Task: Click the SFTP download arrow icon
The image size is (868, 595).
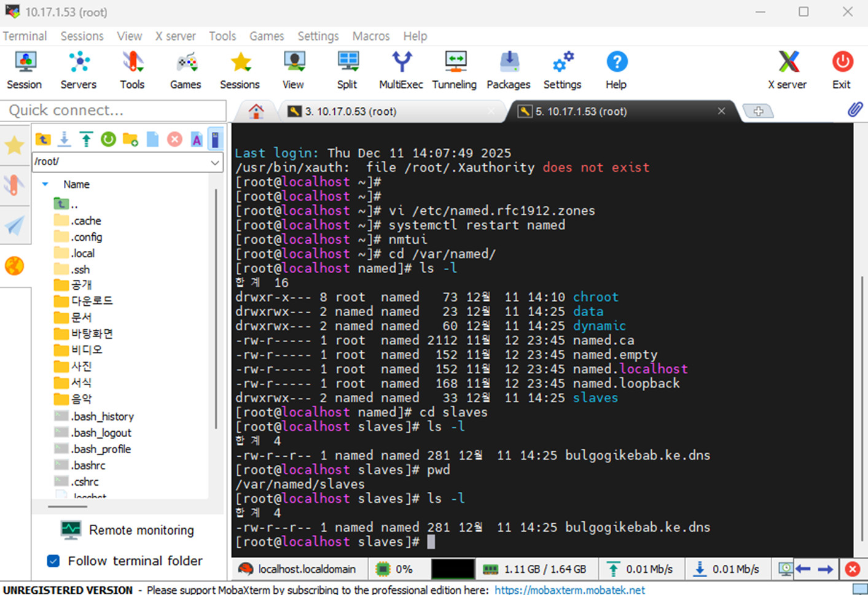Action: tap(65, 139)
